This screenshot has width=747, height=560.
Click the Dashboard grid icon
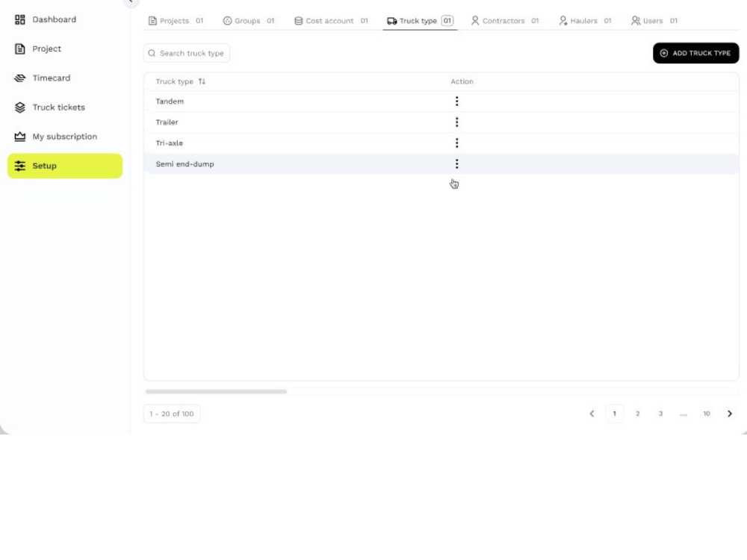tap(20, 19)
